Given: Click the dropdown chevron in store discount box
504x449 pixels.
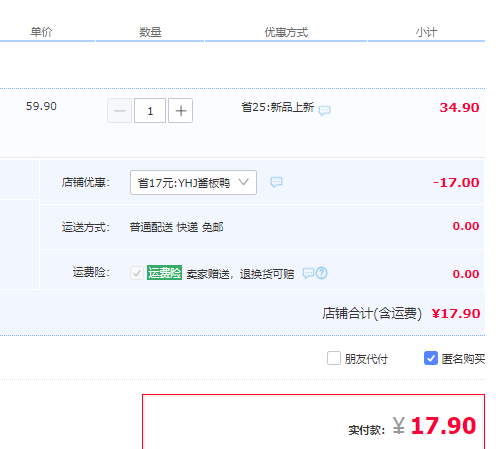Looking at the screenshot, I should click(244, 182).
